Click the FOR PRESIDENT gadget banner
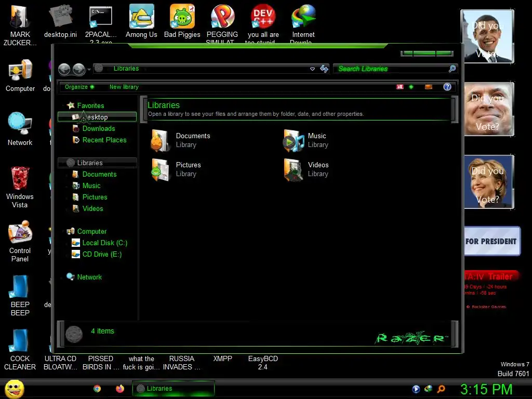This screenshot has height=399, width=532. coord(491,241)
